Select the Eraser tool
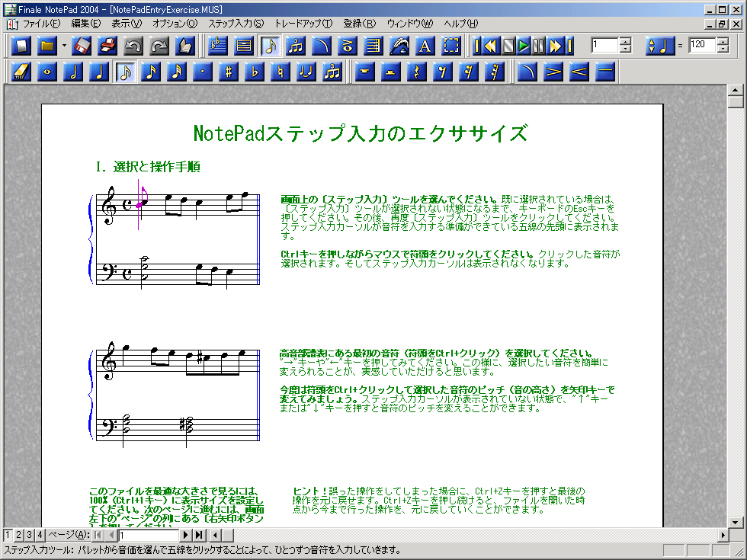 pos(21,72)
